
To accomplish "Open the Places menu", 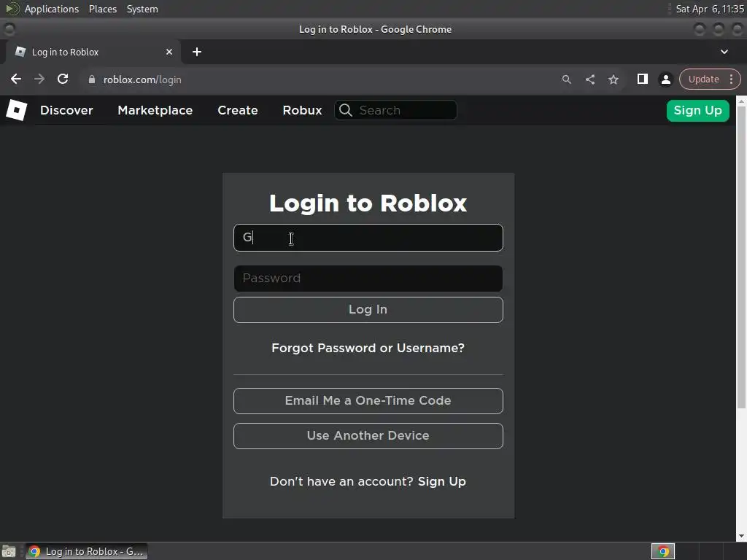I will click(103, 9).
